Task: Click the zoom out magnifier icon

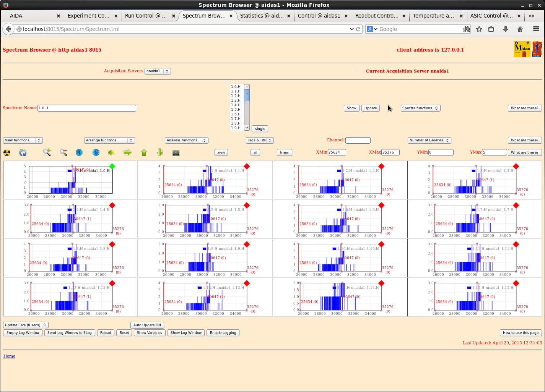Action: click(x=63, y=152)
